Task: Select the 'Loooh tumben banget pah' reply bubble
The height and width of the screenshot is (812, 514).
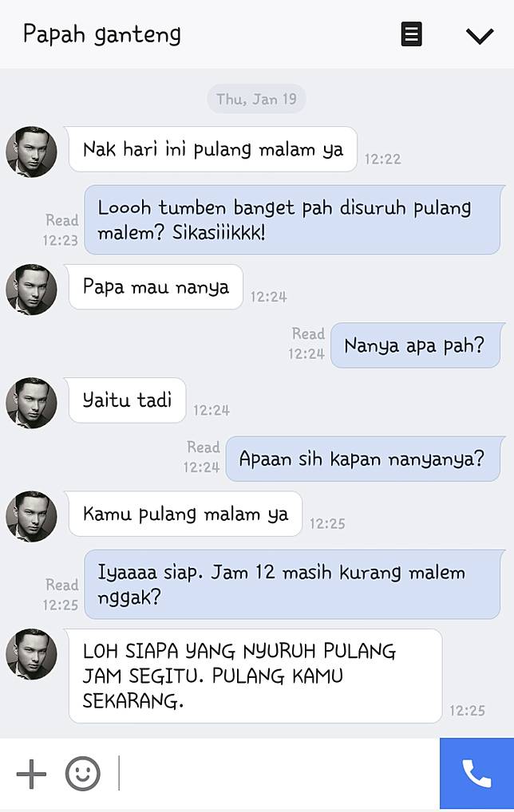Action: coord(293,219)
